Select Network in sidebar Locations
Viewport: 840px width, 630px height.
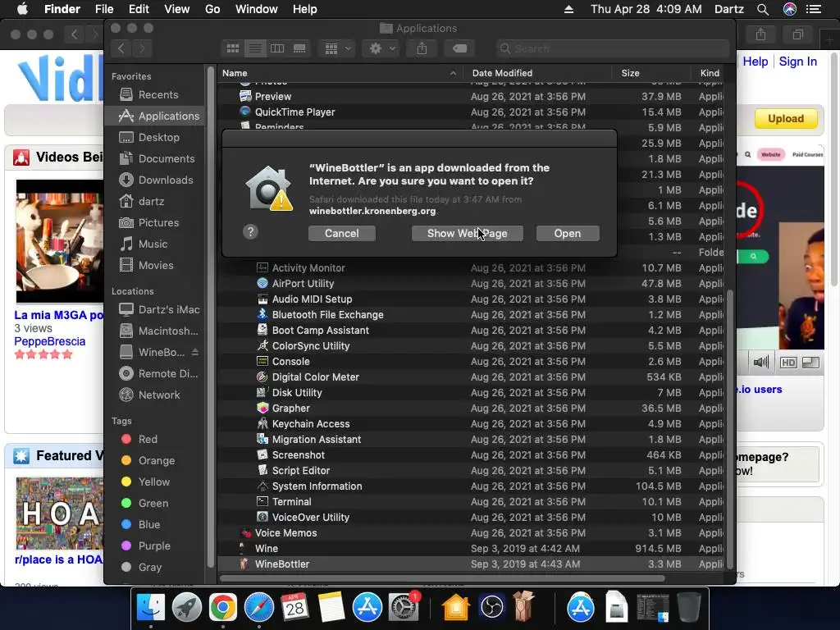[x=154, y=395]
